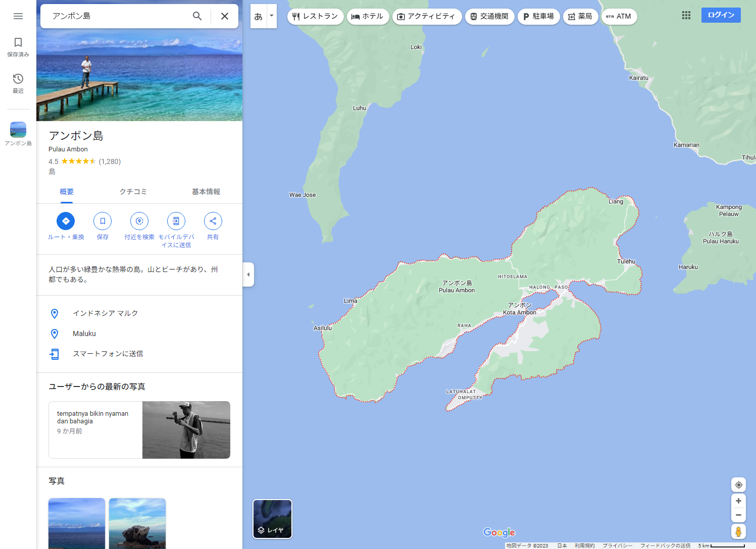Screen dimensions: 756x549
Task: Toggle the layers satellite view
Action: coord(272,519)
